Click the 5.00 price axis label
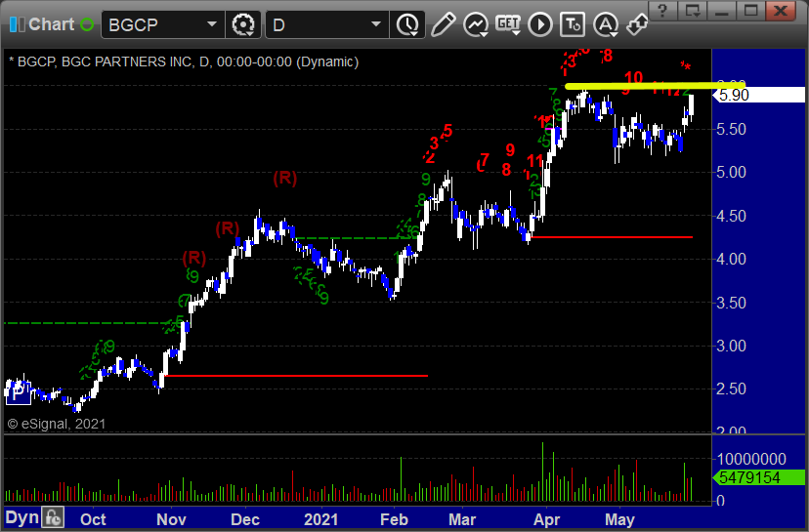The width and height of the screenshot is (809, 532). point(731,172)
